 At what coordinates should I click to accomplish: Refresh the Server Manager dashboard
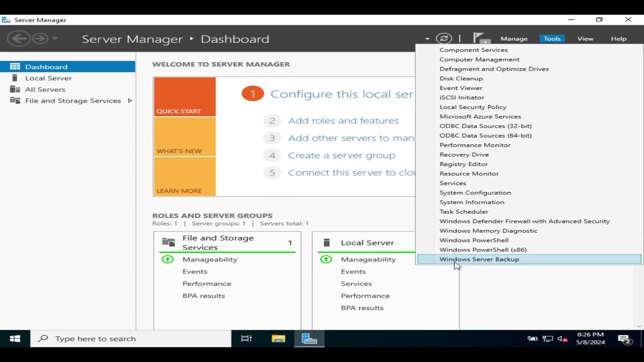click(x=444, y=38)
